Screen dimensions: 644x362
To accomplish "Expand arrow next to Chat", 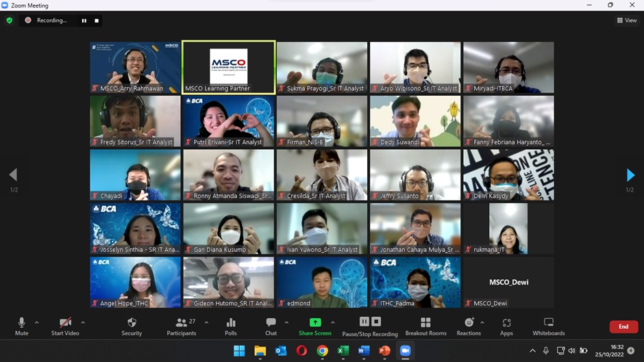I will 286,322.
